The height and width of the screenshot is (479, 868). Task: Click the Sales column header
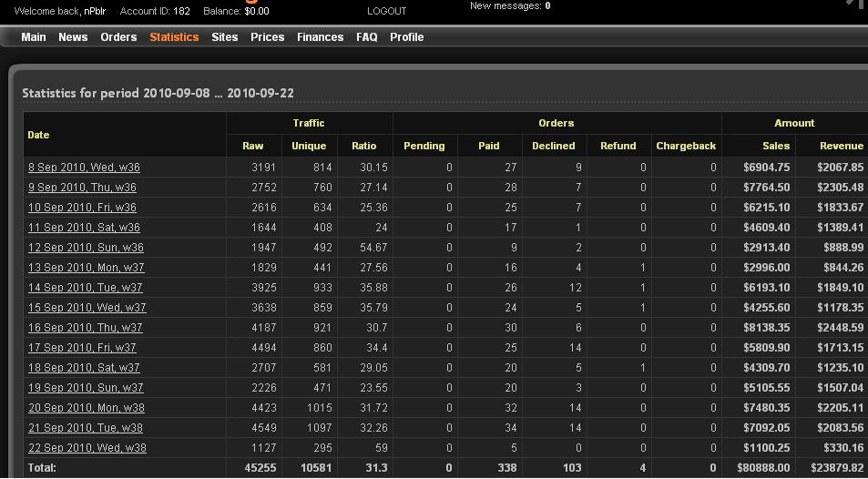776,146
